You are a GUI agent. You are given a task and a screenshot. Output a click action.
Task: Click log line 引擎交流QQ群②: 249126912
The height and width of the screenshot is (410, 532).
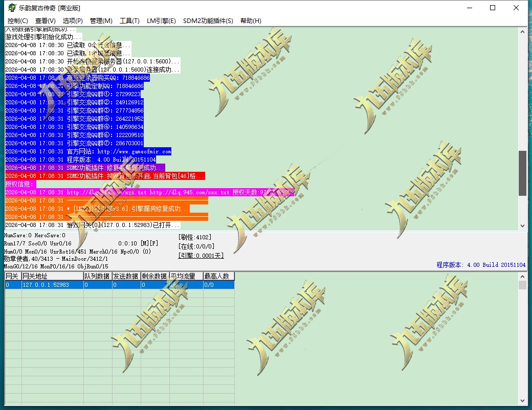74,102
